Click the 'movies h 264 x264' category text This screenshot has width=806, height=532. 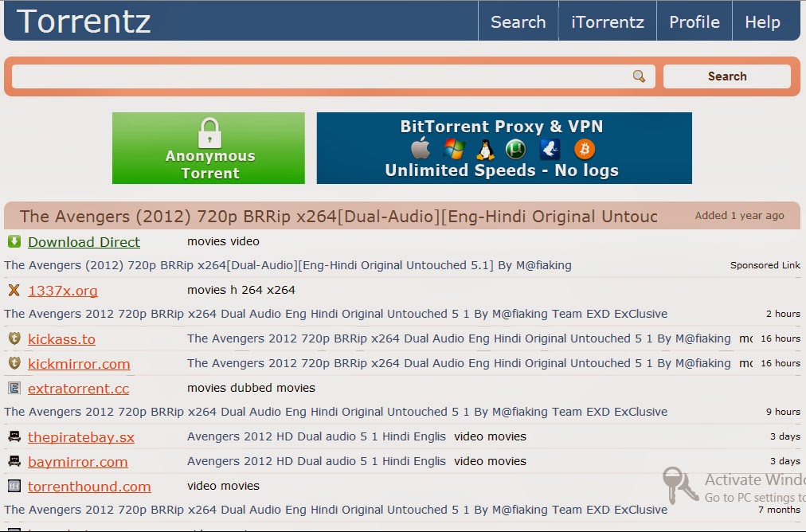[x=241, y=290]
